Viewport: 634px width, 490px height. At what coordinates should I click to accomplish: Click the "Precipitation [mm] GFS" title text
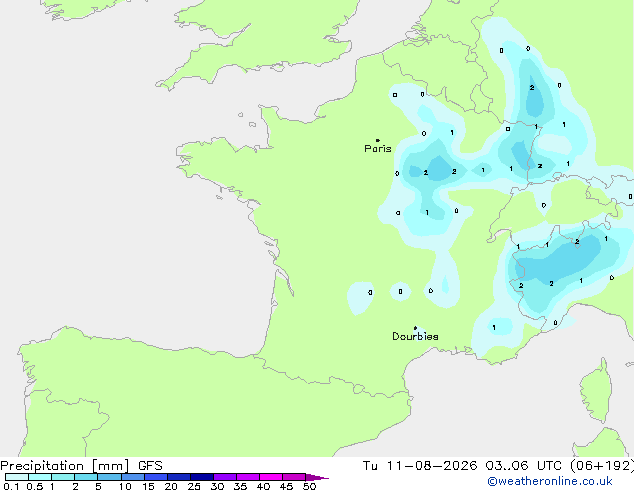pos(81,466)
